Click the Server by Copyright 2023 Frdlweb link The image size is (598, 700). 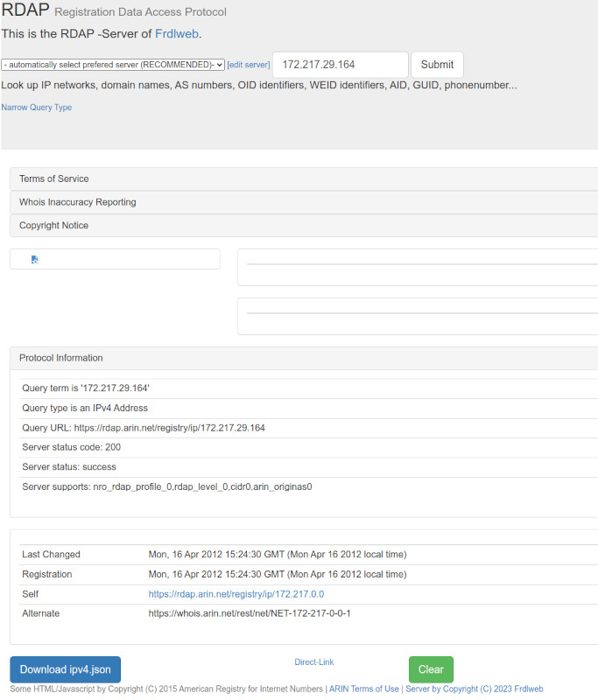tap(474, 689)
